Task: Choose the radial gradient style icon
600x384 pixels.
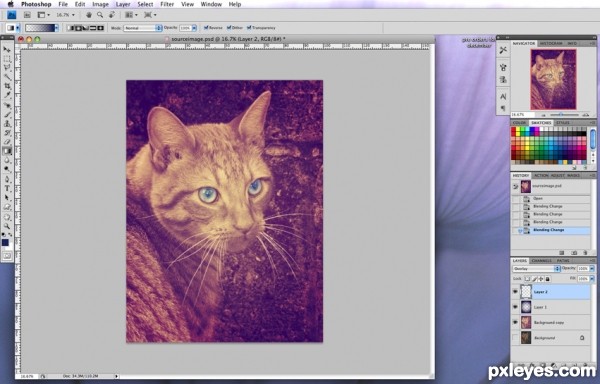Action: tap(78, 28)
